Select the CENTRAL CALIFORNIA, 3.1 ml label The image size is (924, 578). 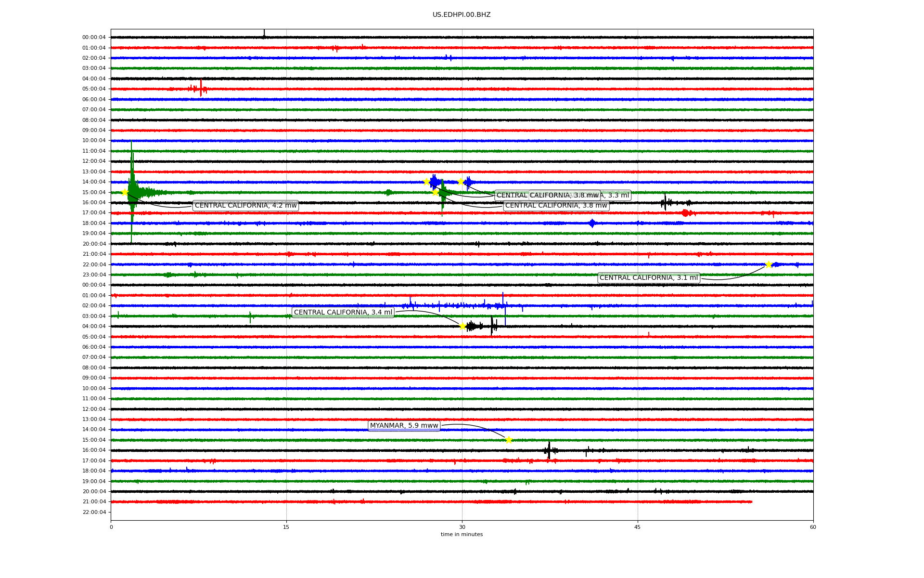click(648, 278)
